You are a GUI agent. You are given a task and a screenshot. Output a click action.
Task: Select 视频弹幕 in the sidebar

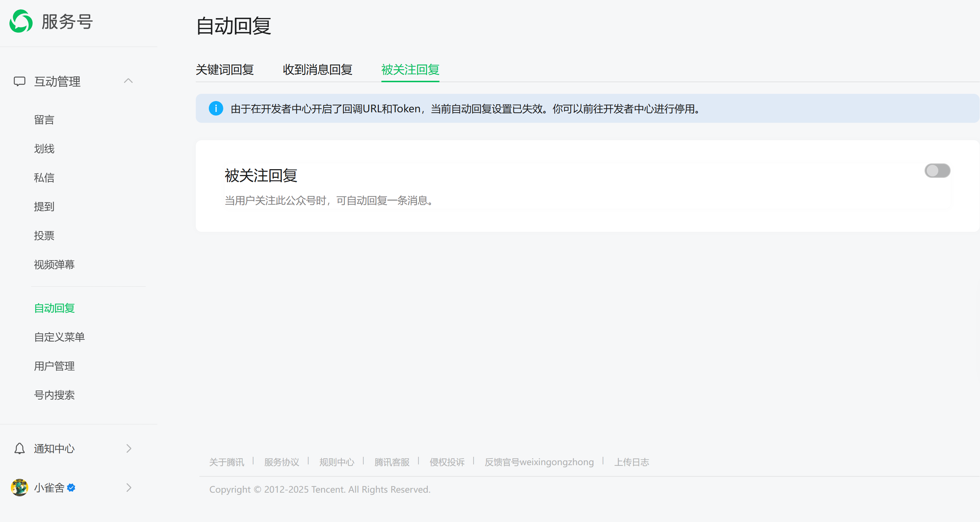(54, 264)
